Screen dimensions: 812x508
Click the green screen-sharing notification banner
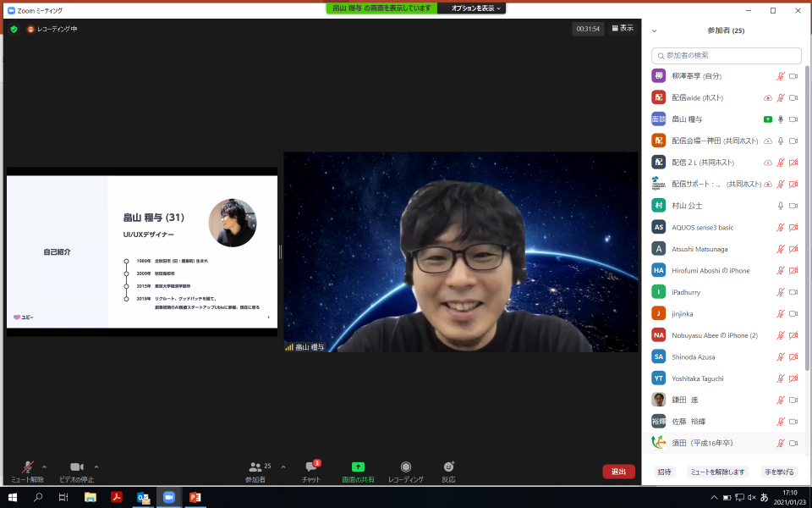(x=381, y=8)
